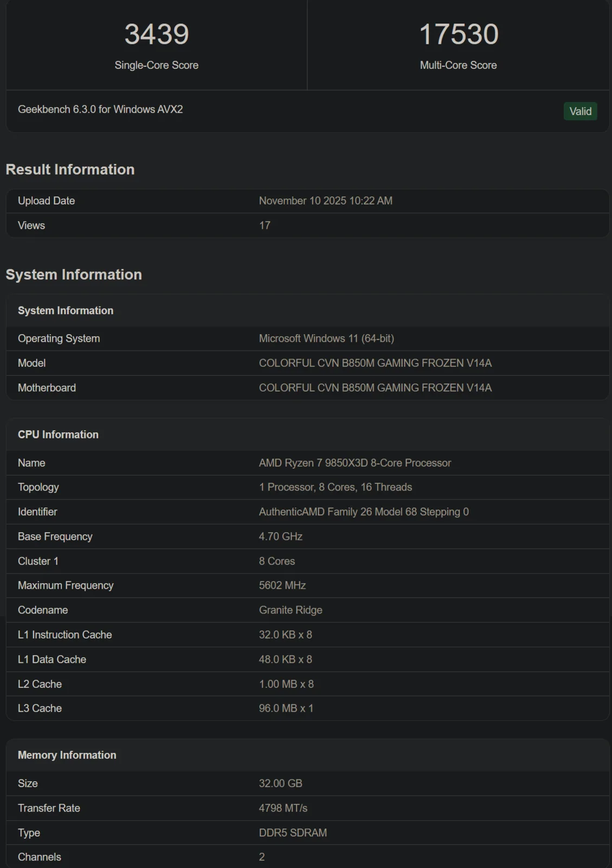Click the 17530 multi-core score number
Screen dimensions: 612x868
point(459,34)
